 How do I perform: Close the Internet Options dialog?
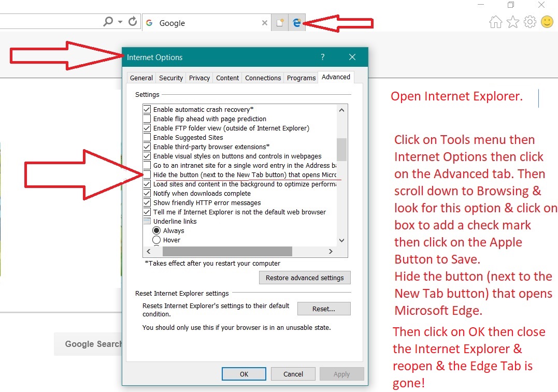pyautogui.click(x=352, y=57)
